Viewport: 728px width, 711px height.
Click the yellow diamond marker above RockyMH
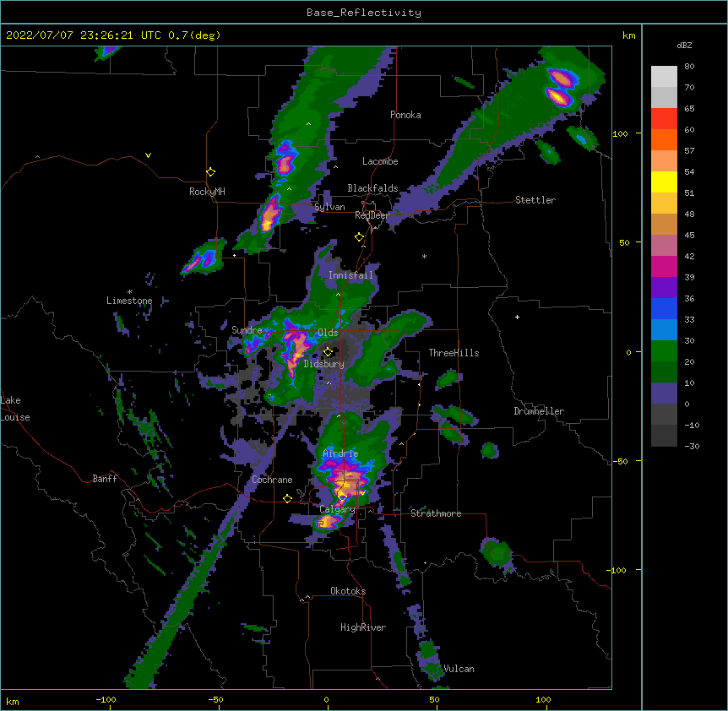[210, 172]
